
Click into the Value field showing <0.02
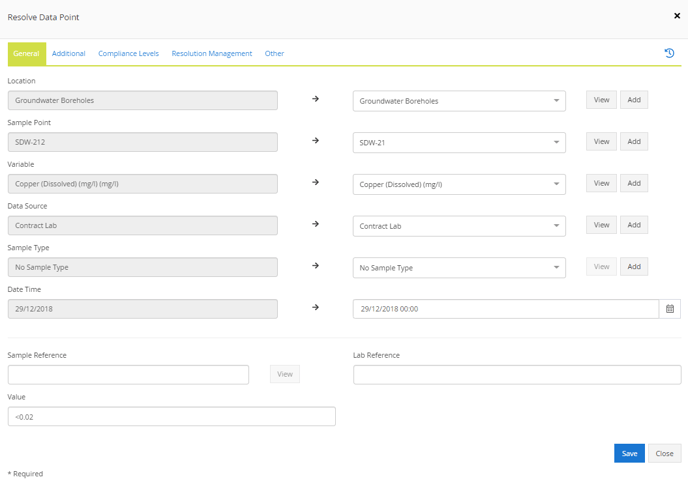172,416
